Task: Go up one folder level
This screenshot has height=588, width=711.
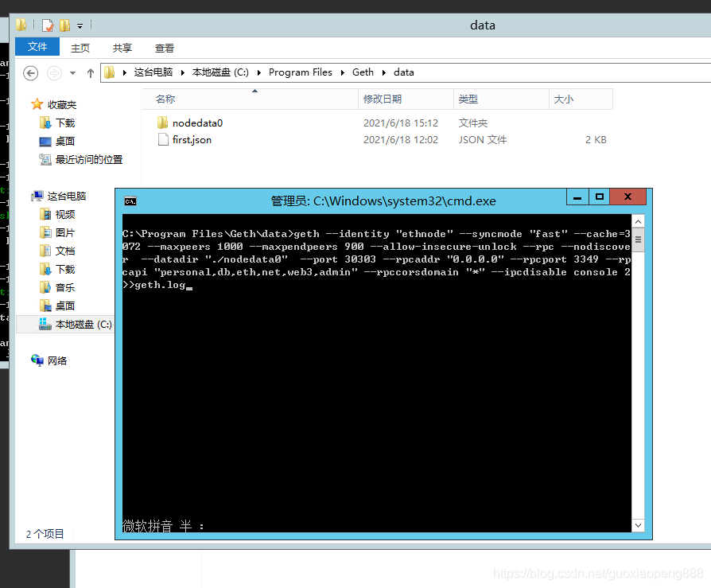Action: 90,72
